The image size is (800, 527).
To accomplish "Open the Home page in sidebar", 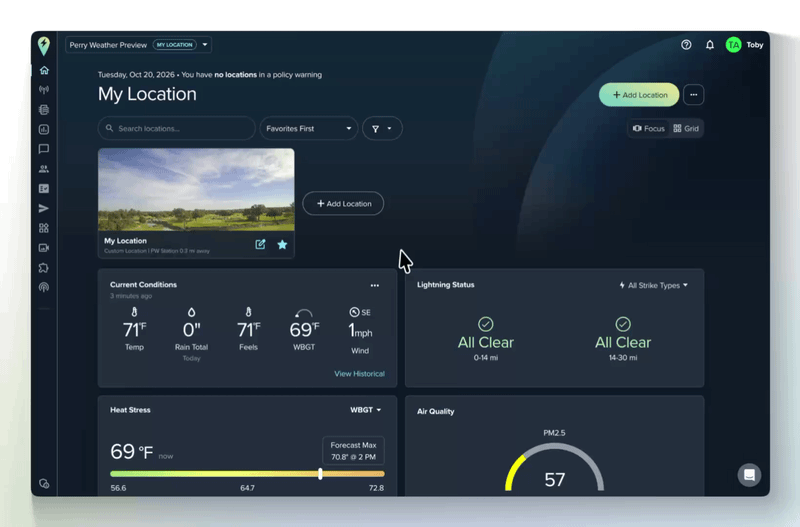I will pyautogui.click(x=44, y=70).
